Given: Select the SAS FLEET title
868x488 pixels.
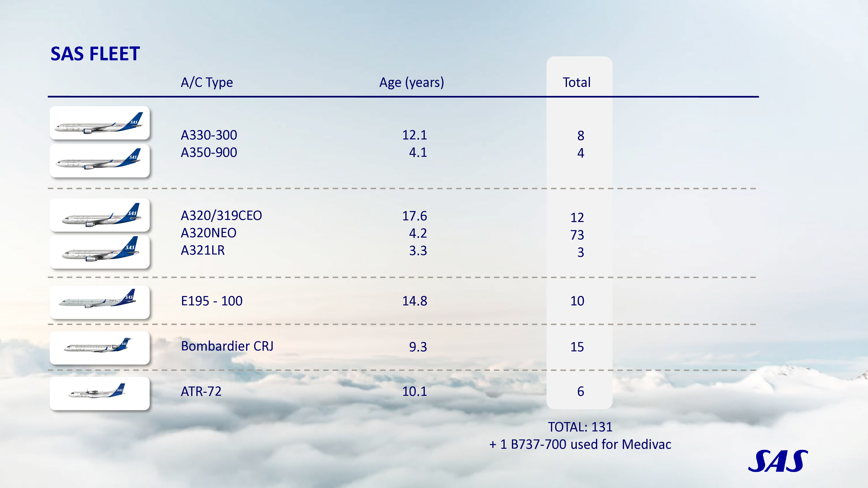Looking at the screenshot, I should point(95,54).
